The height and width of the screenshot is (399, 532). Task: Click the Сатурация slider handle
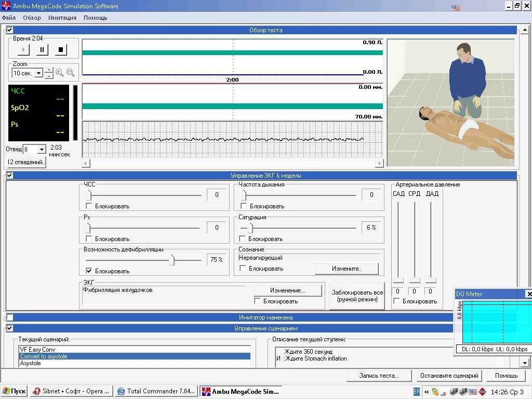250,228
